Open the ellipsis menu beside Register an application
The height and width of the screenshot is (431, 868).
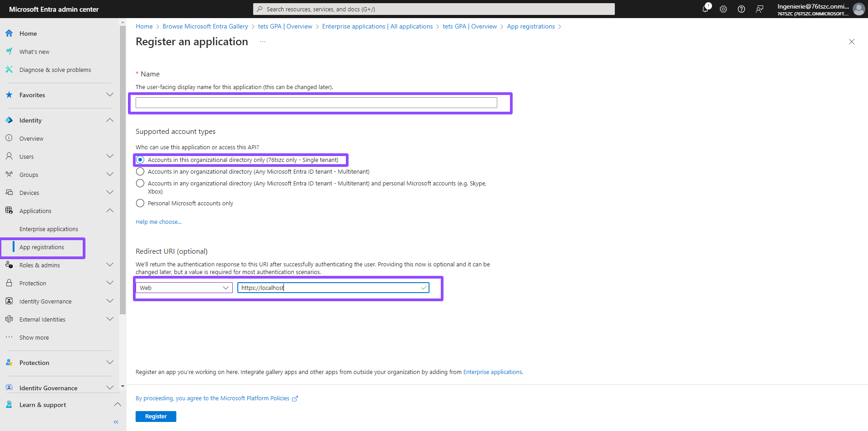263,42
